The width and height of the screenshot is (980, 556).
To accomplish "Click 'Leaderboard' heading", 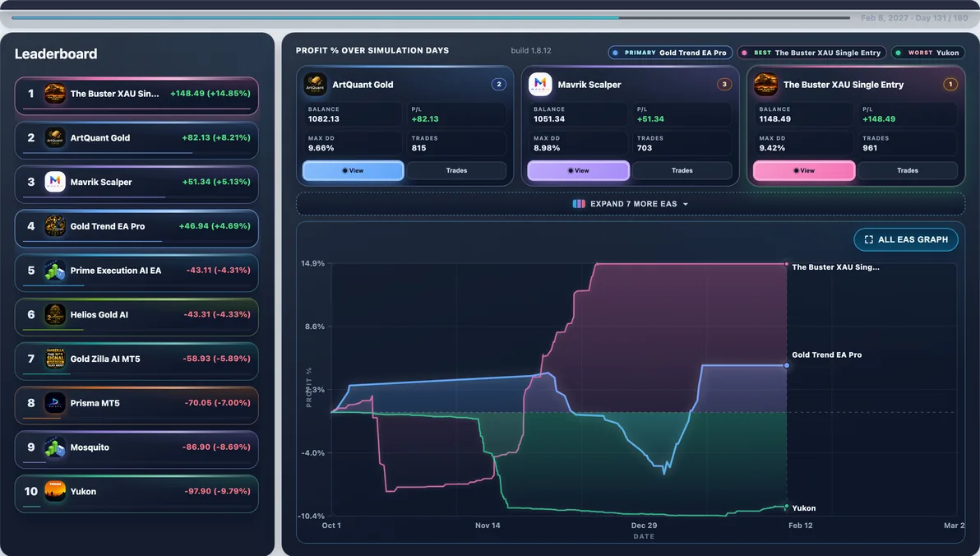I will pos(56,53).
